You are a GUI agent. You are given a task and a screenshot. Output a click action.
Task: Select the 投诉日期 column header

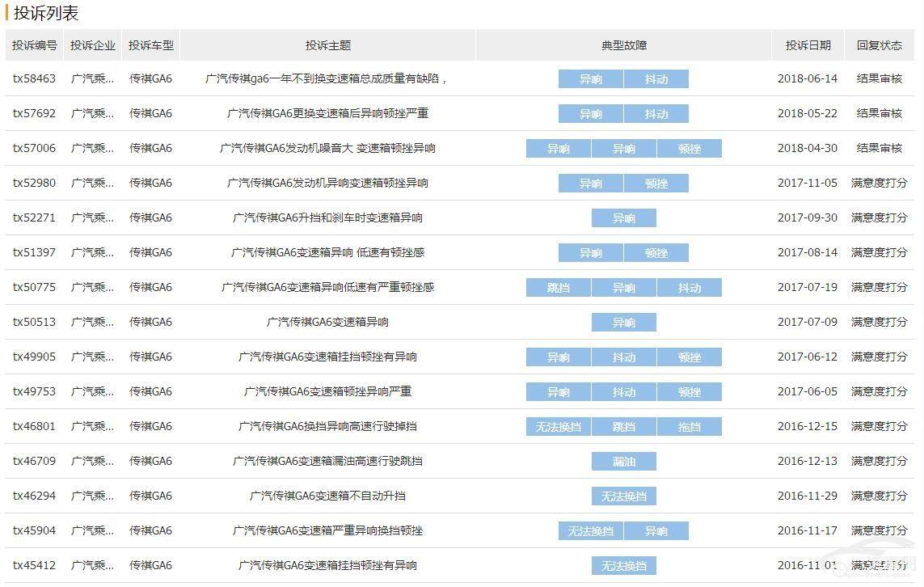point(808,45)
